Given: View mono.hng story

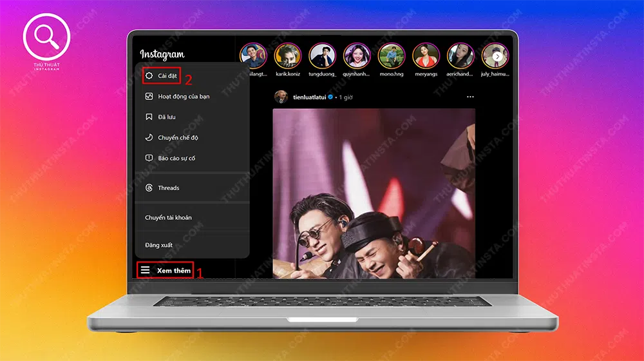Looking at the screenshot, I should 392,56.
